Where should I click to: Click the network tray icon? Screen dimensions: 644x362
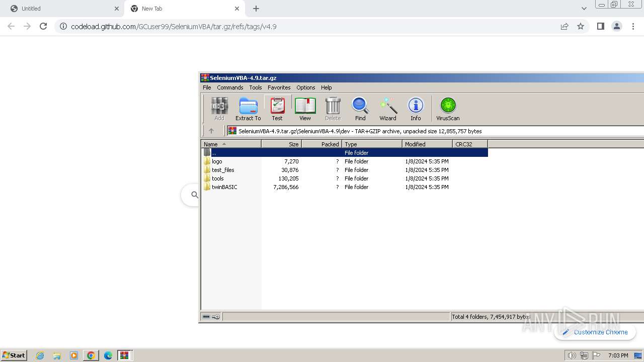click(584, 355)
